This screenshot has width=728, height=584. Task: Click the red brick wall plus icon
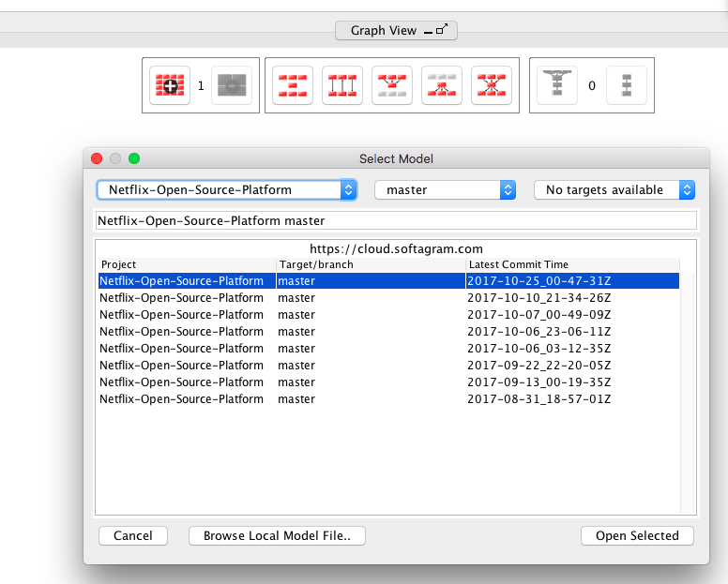pyautogui.click(x=169, y=86)
